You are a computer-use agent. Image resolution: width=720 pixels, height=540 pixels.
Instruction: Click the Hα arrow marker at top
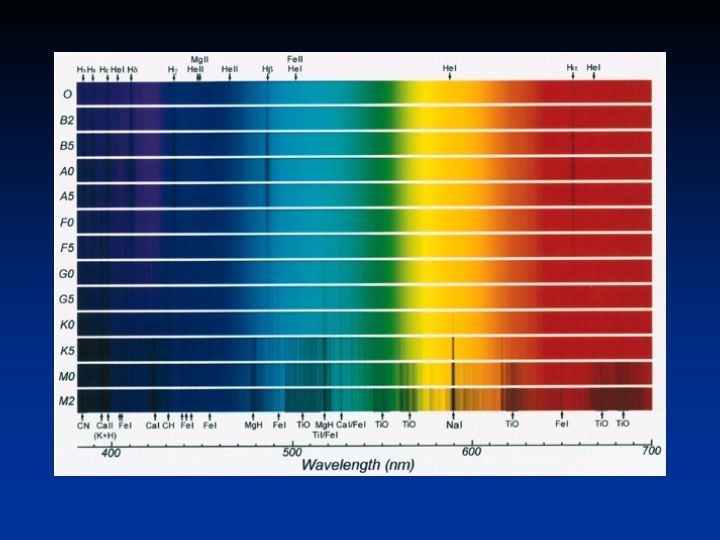pyautogui.click(x=572, y=75)
